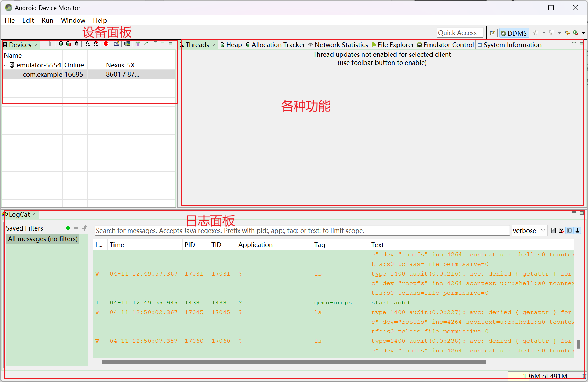Switch to the System Information tab
Viewport: 588px width, 382px height.
tap(510, 45)
